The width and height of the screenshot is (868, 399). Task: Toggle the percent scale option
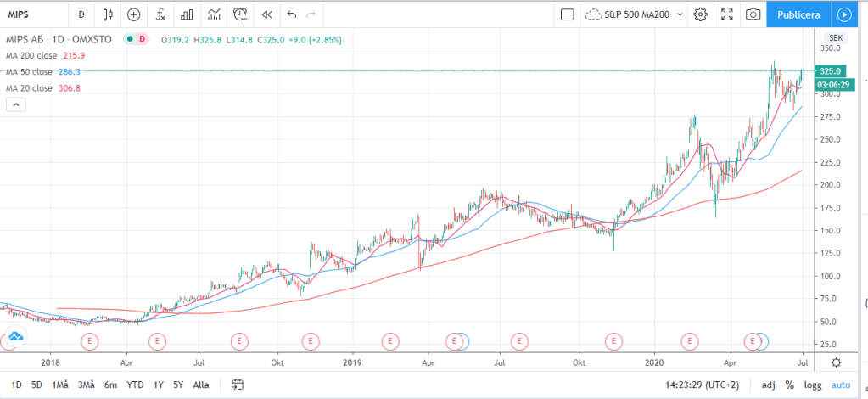coord(790,385)
